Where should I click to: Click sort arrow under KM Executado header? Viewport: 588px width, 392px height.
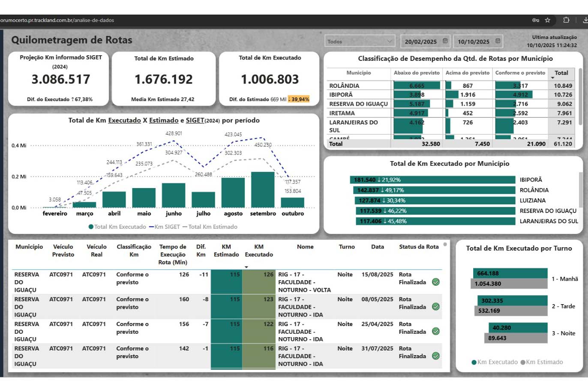click(x=246, y=267)
